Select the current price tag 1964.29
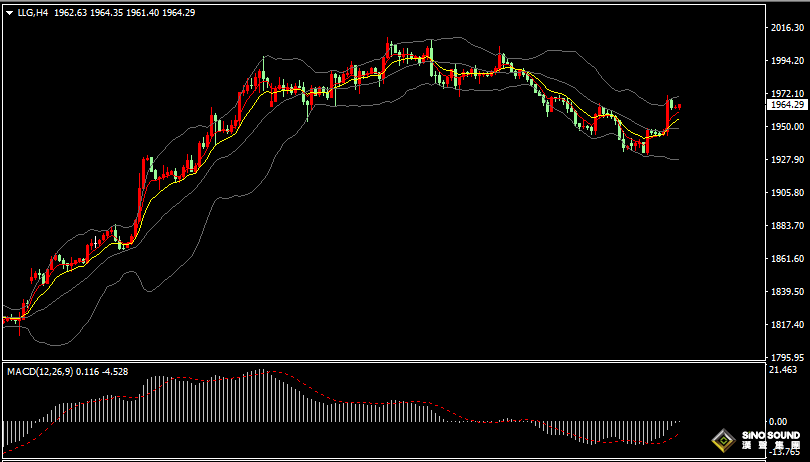Screen dimensions: 810x462 (x=786, y=104)
